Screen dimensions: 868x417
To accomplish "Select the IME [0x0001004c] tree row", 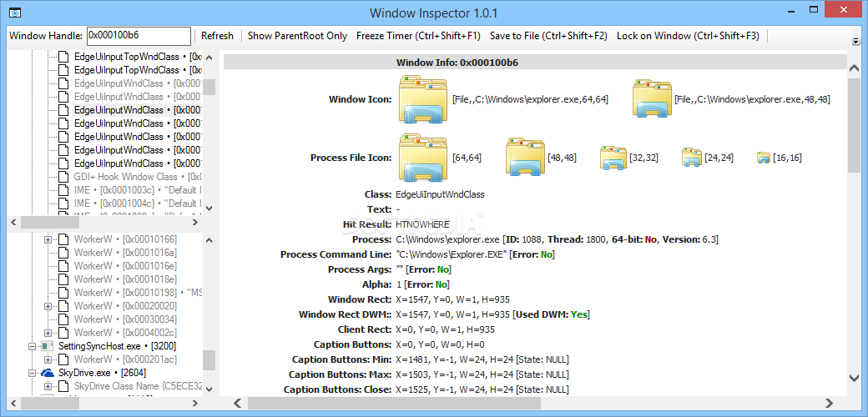I will tap(138, 203).
